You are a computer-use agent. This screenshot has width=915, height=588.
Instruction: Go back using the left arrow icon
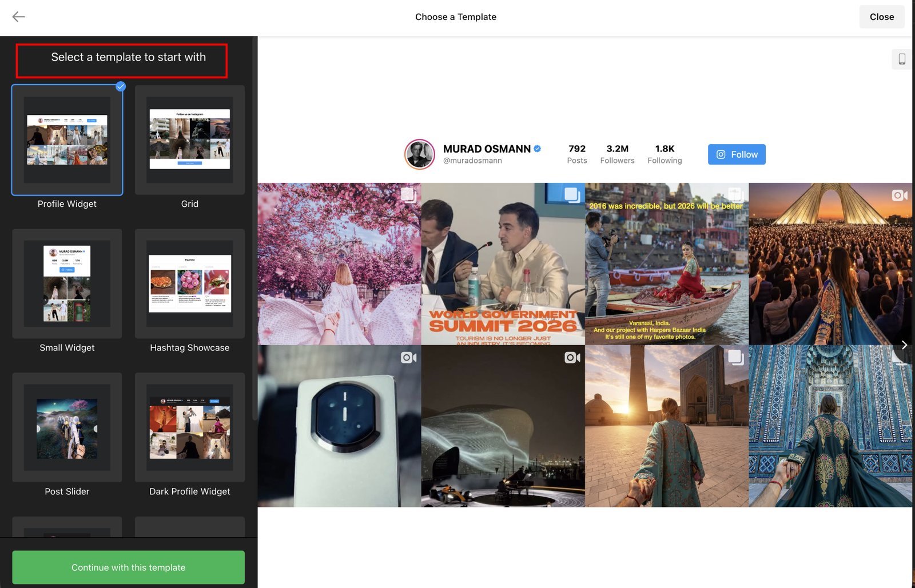coord(18,17)
